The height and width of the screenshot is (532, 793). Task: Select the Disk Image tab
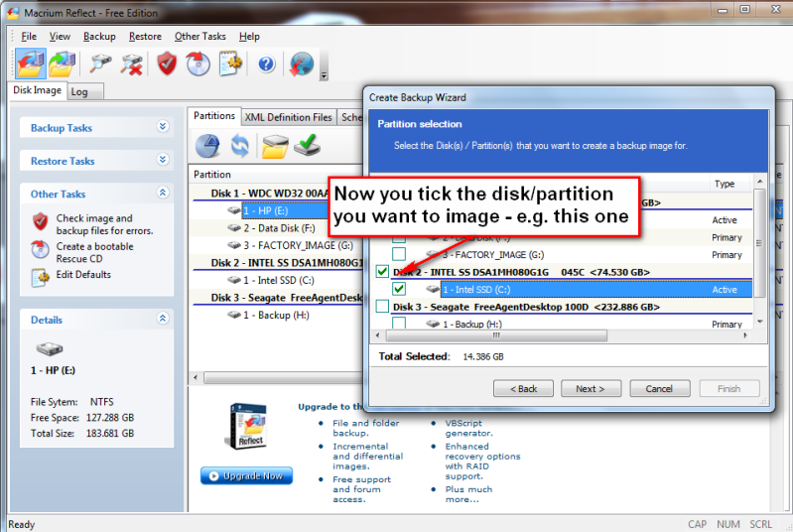(37, 90)
